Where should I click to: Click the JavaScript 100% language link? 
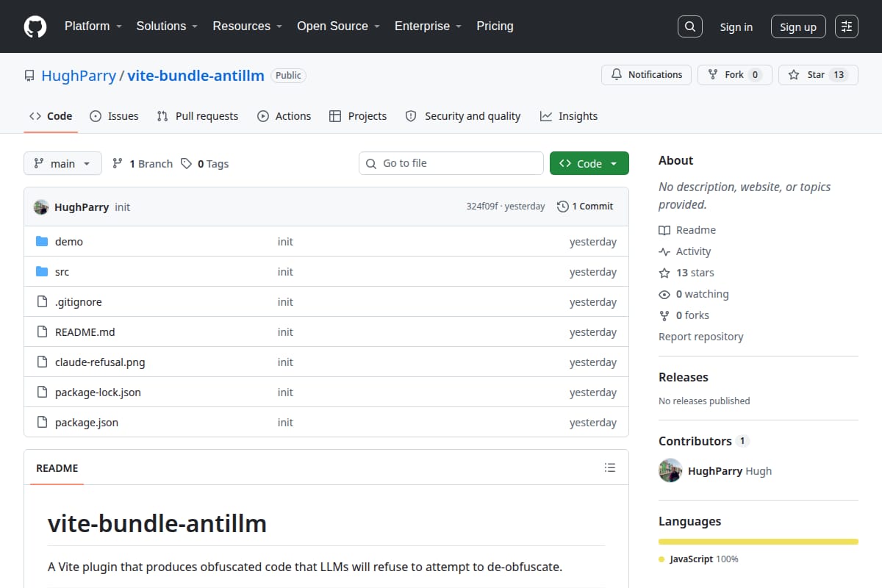(x=699, y=559)
